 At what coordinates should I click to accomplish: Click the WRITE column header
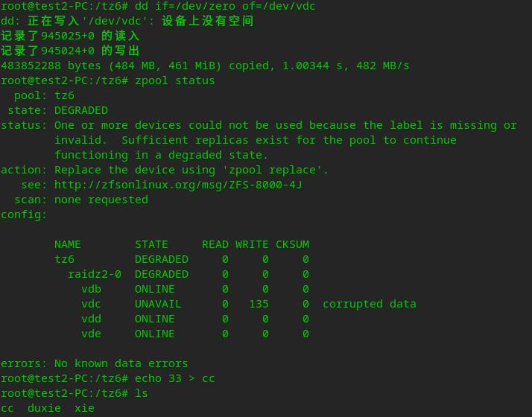pos(252,244)
